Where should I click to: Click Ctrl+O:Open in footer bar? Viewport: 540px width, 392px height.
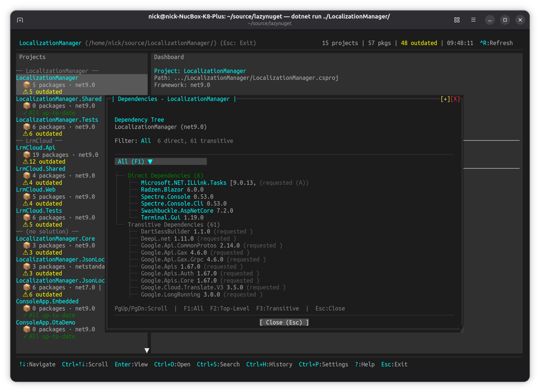click(172, 364)
